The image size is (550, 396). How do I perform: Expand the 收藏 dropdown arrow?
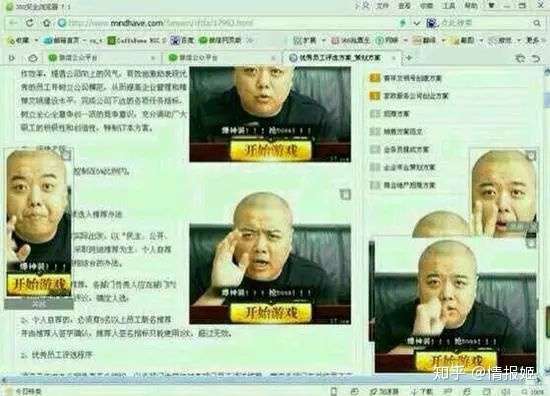pos(36,41)
